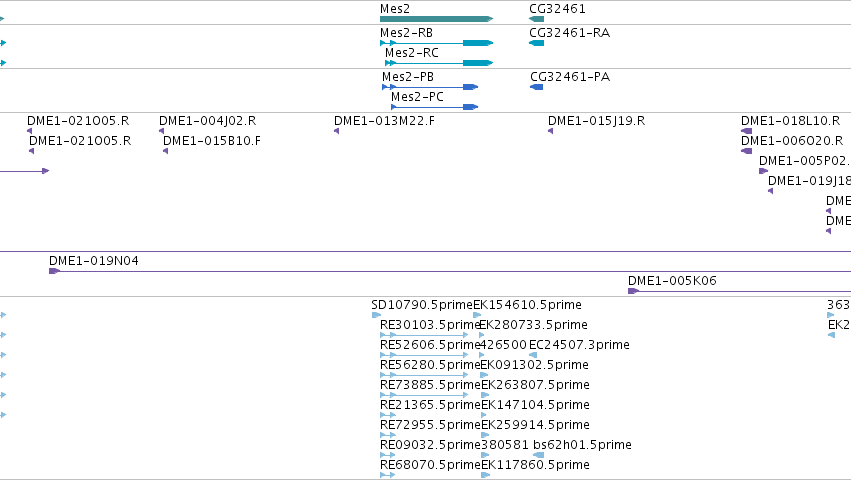Select the DME1-013M22.F marker arrow
The image size is (851, 480).
[336, 131]
